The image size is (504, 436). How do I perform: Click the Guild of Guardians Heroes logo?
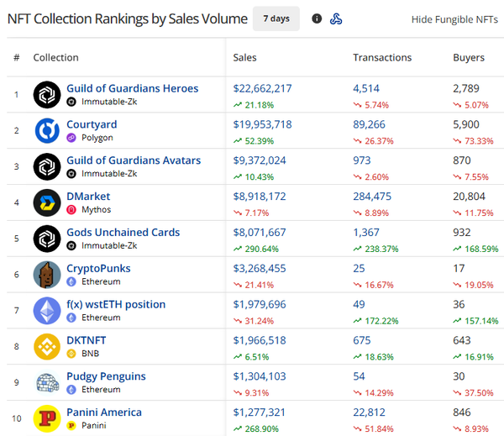47,95
